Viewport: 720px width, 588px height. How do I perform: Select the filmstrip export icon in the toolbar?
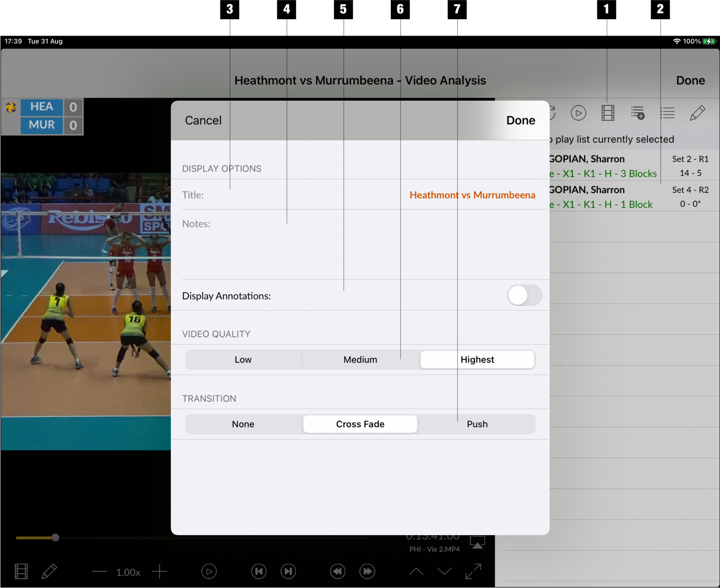pos(607,113)
